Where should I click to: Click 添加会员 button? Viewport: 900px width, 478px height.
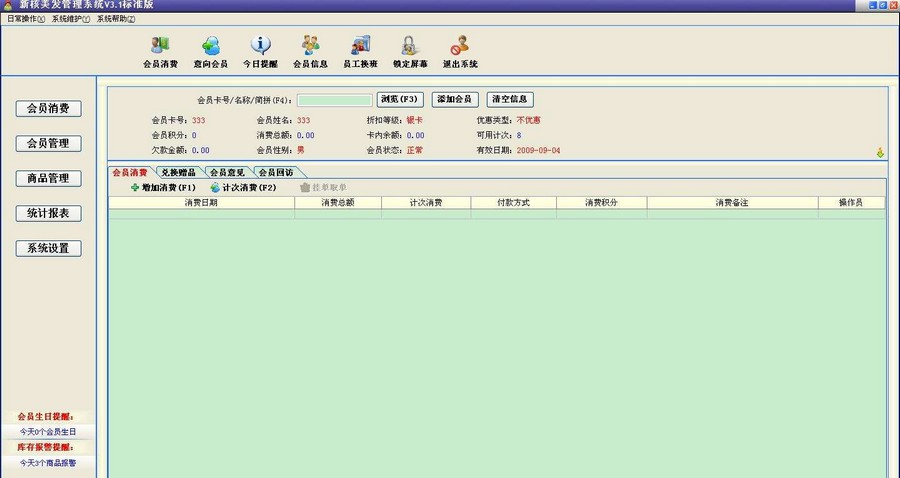(455, 99)
